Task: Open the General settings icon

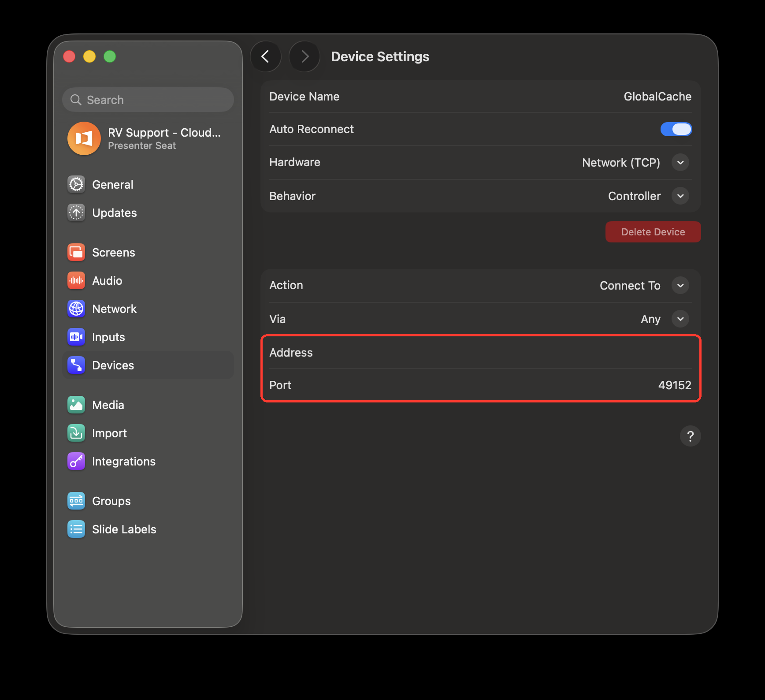Action: (x=76, y=184)
